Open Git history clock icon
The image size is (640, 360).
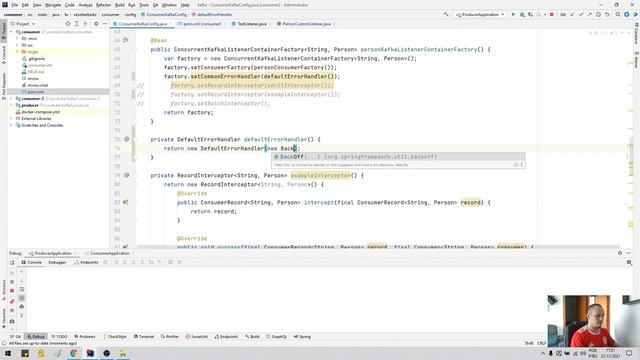click(x=598, y=14)
